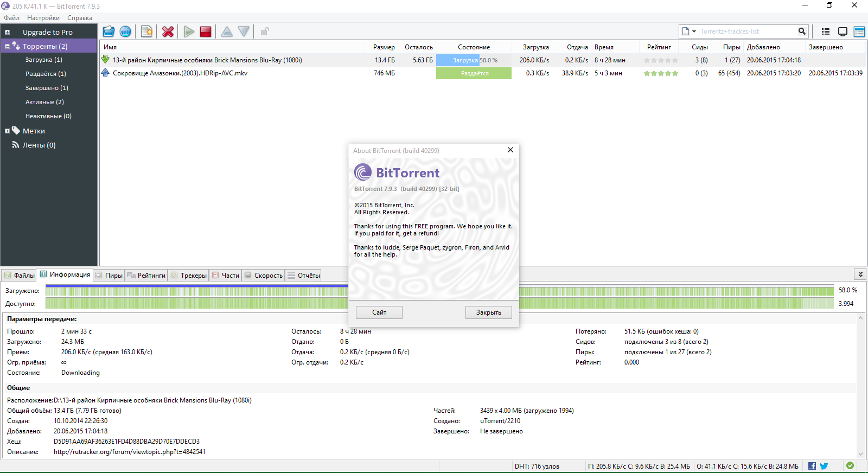The height and width of the screenshot is (473, 868).
Task: Click the remote monitor icon in toolbar
Action: pyautogui.click(x=843, y=31)
